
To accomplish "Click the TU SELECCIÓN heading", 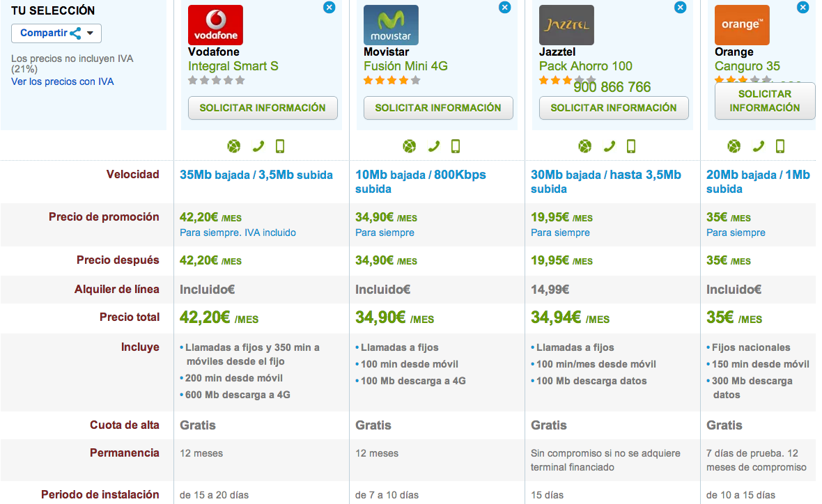I will click(x=53, y=10).
